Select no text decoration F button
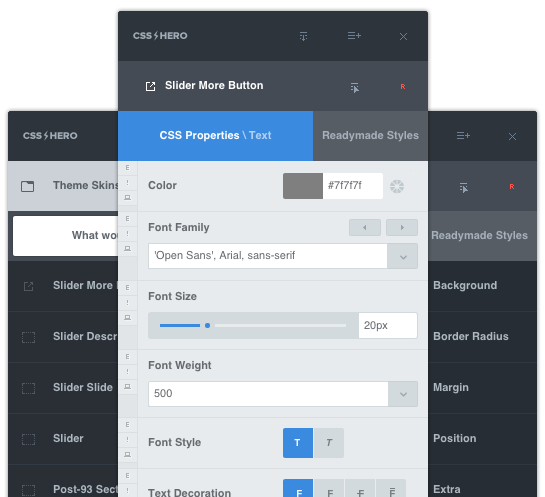 click(298, 488)
